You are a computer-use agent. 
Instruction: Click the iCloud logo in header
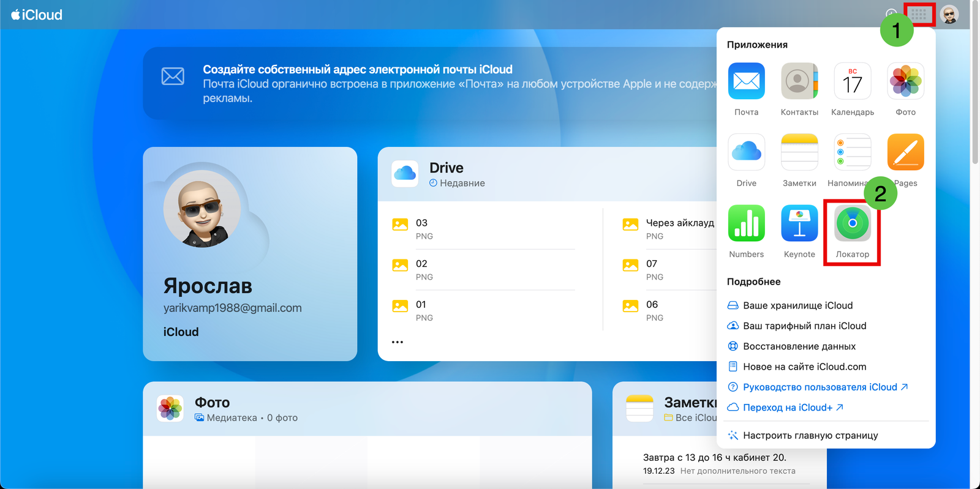37,15
